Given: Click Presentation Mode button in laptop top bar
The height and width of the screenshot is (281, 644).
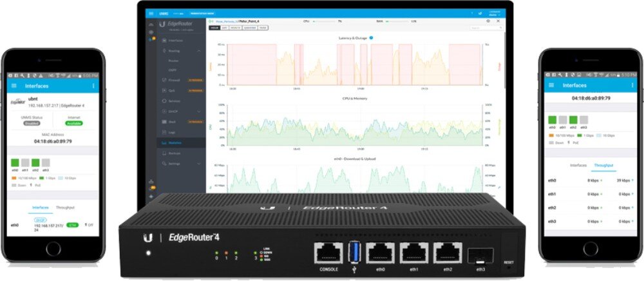Looking at the screenshot, I should click(x=202, y=14).
